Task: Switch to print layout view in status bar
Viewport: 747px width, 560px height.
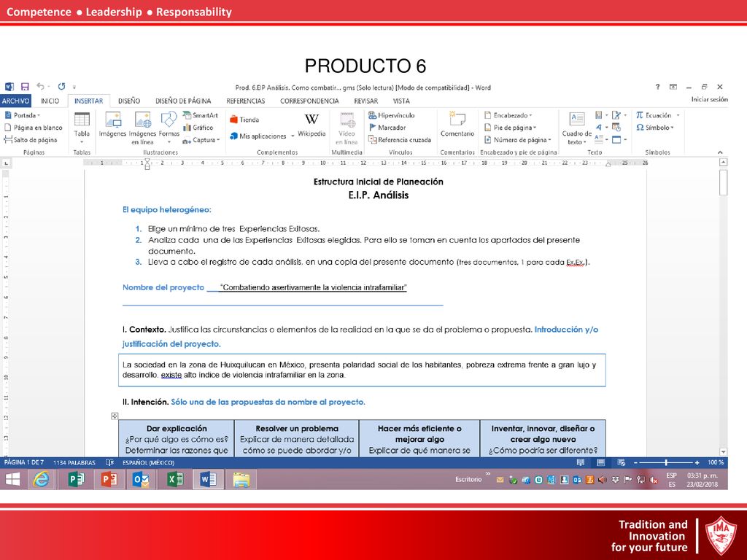Action: point(601,462)
